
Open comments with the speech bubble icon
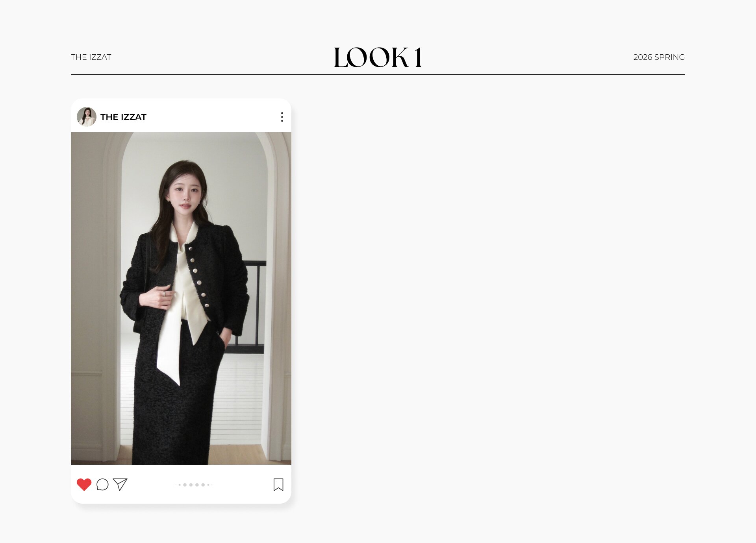102,484
